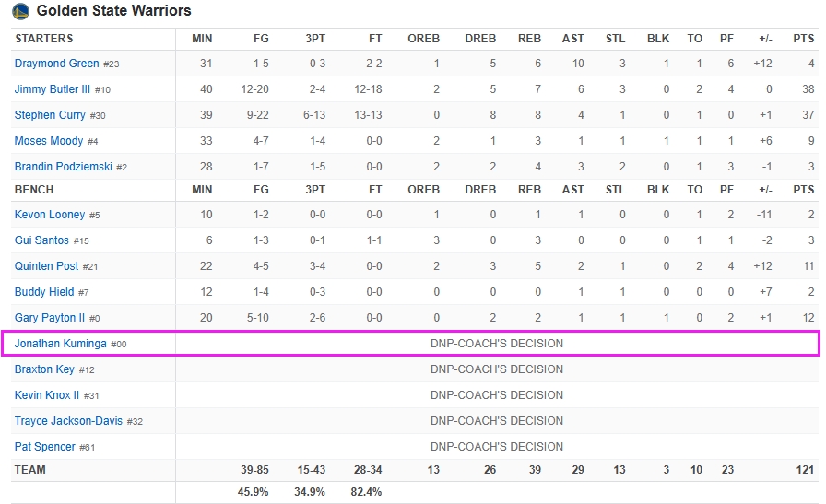
Task: Open Quinten Post profile link
Action: click(46, 266)
